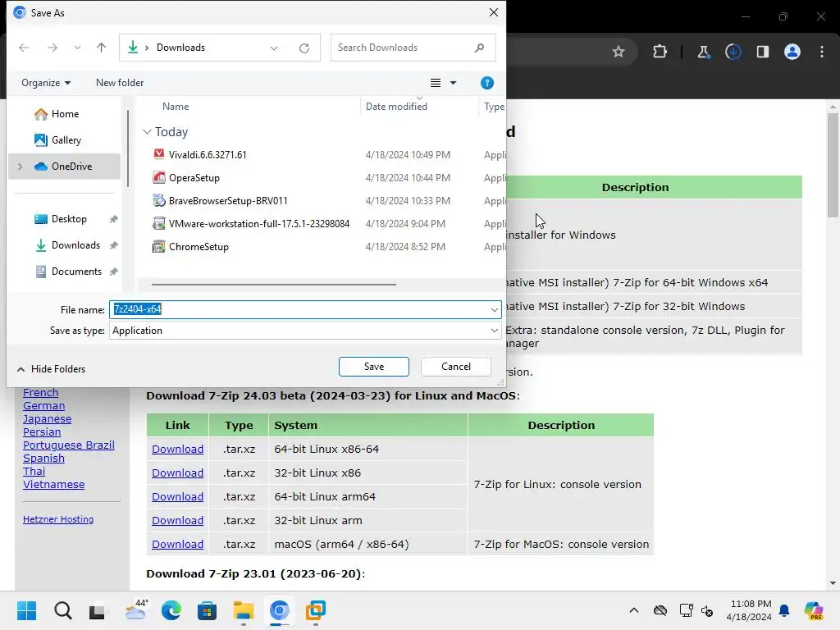
Task: Open the Chrome profile avatar
Action: tap(792, 52)
